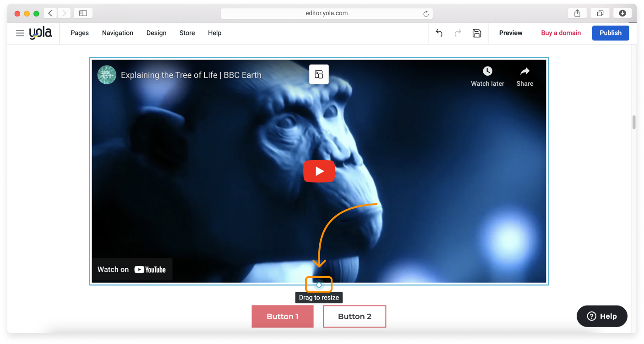Save the site using the save icon

click(477, 33)
